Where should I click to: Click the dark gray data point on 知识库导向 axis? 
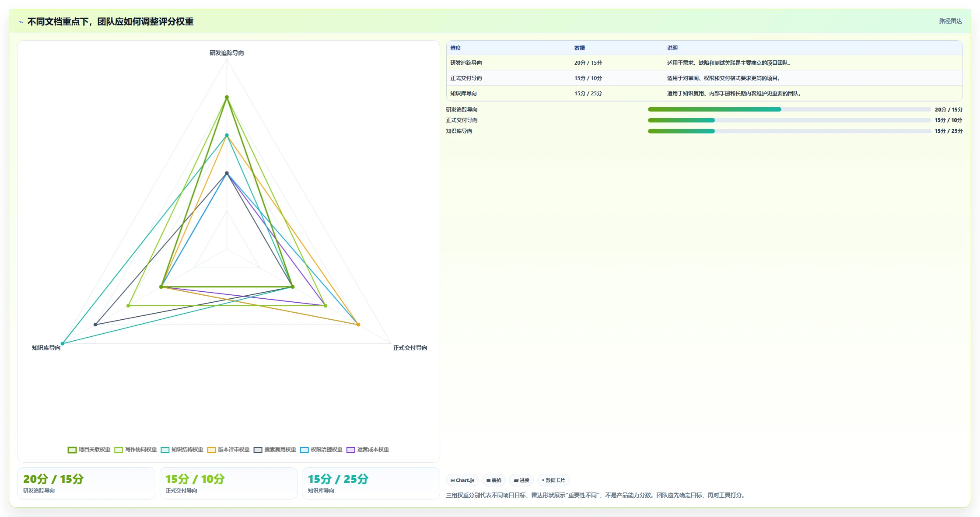click(95, 325)
